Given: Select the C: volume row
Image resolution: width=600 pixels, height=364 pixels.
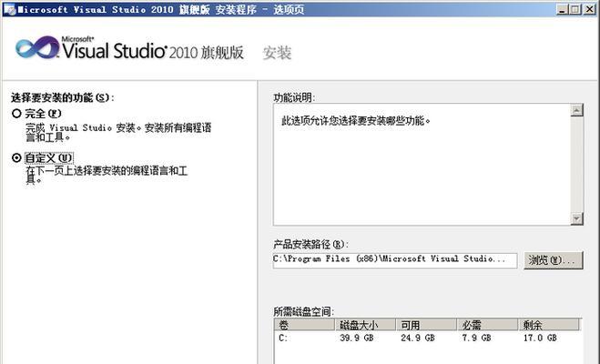Looking at the screenshot, I should pos(427,338).
